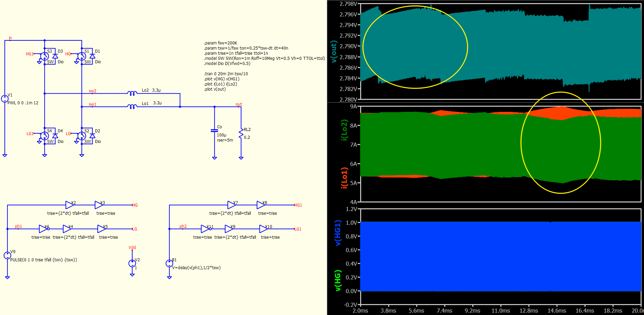
Task: Select capacitor Co symbol
Action: click(214, 131)
